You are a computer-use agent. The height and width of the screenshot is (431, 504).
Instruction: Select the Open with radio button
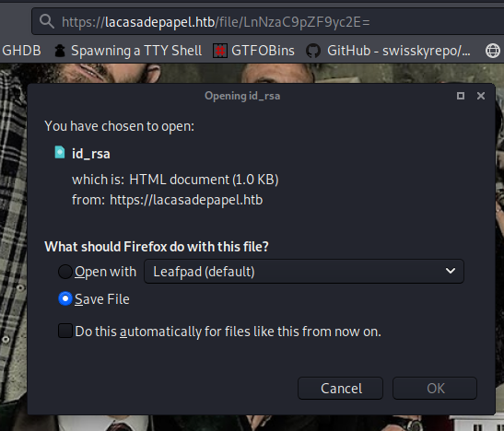pos(64,272)
